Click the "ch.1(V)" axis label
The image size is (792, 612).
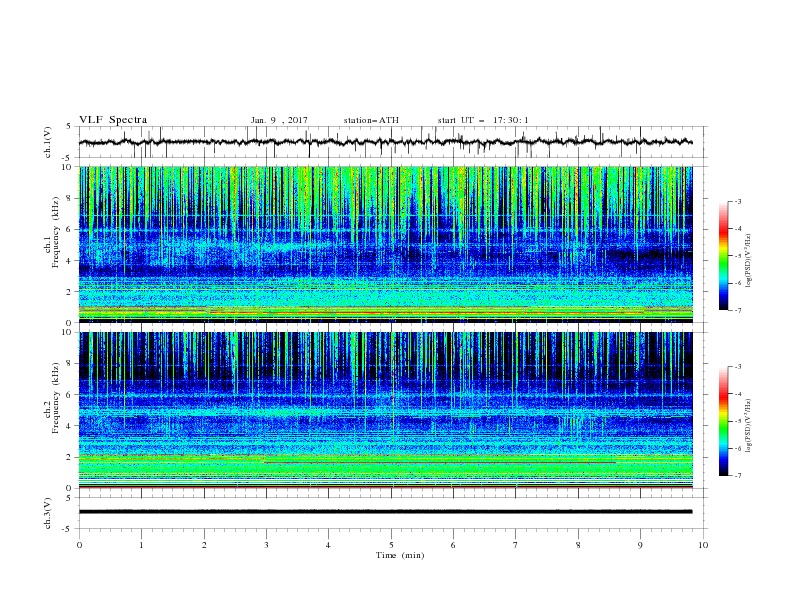click(48, 142)
